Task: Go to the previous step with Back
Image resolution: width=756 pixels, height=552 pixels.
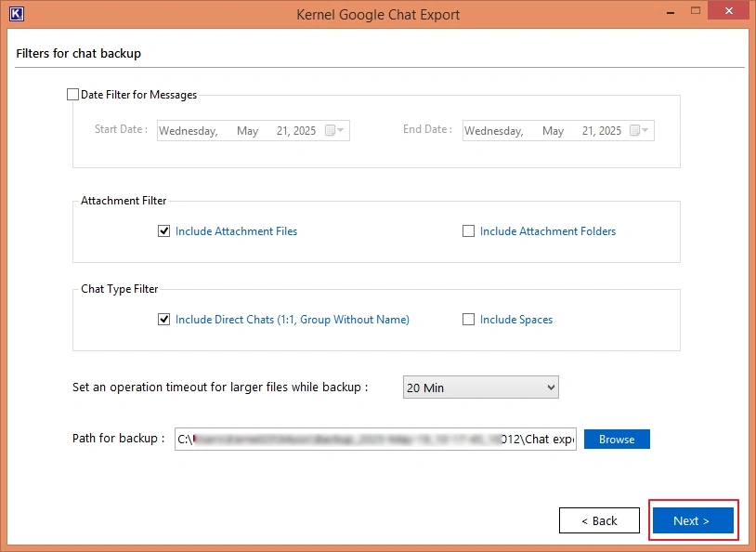Action: click(x=599, y=520)
